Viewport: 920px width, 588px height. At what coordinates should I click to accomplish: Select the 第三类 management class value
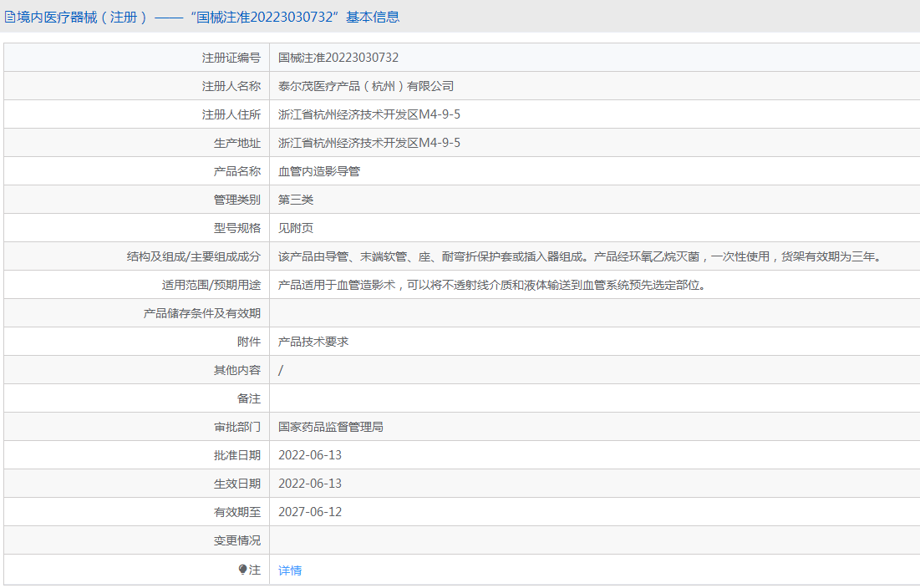[x=296, y=200]
